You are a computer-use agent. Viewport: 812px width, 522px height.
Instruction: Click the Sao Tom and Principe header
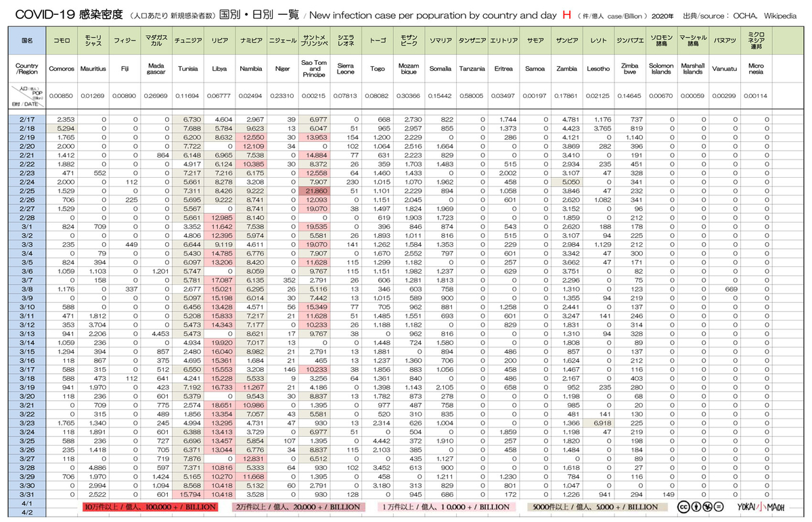[x=314, y=69]
